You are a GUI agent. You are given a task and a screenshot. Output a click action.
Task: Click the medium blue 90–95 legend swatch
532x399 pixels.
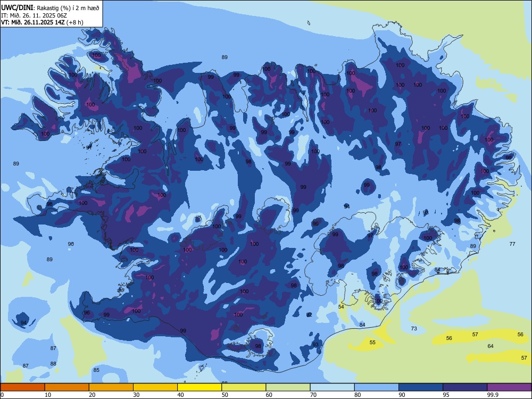(x=421, y=387)
